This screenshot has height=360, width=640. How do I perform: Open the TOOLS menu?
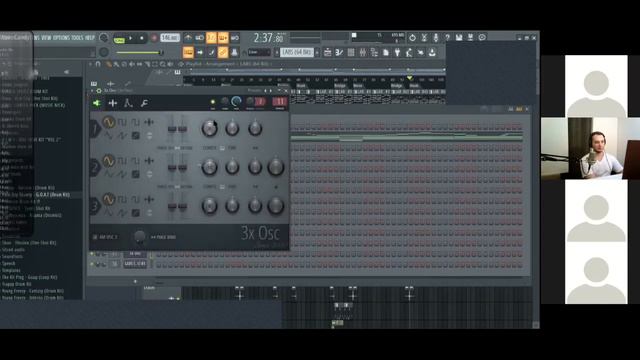click(77, 38)
